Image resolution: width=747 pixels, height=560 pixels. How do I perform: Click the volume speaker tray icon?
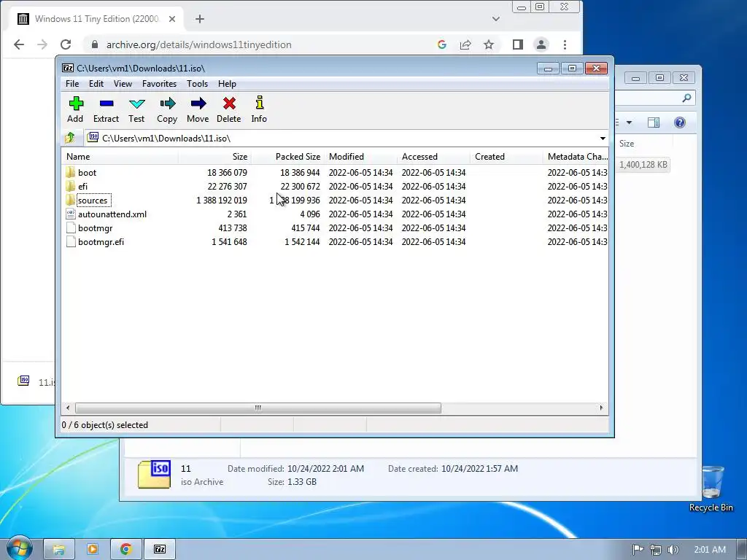(x=673, y=550)
